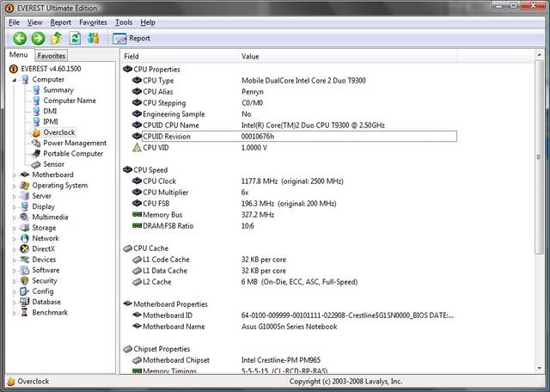Select the Benchmark hourglass icon
The height and width of the screenshot is (392, 550).
tap(25, 312)
